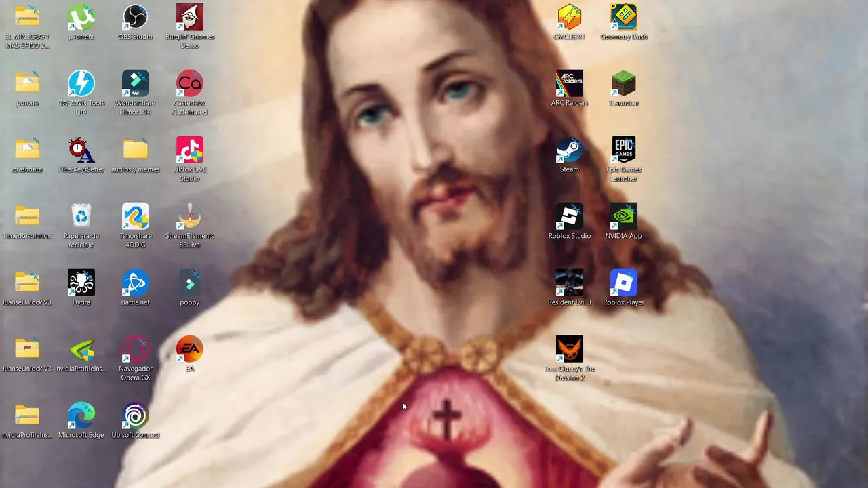Select the Casterlabs Caffeinated icon
Viewport: 868px width, 488px height.
190,84
